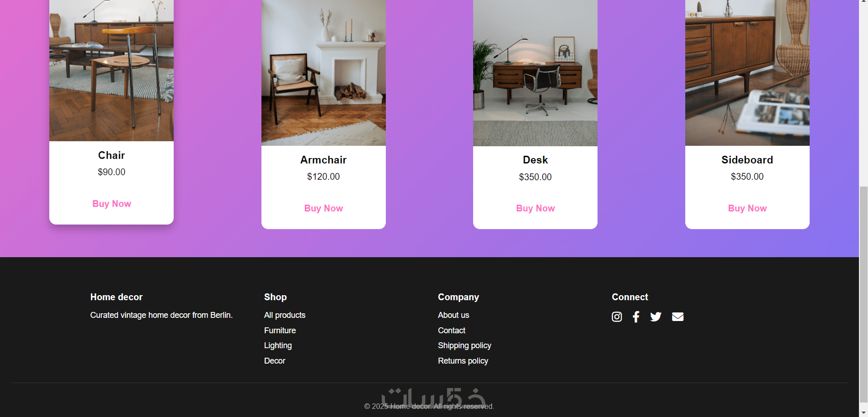Select the Armchair product photo
This screenshot has height=417, width=868.
[323, 73]
